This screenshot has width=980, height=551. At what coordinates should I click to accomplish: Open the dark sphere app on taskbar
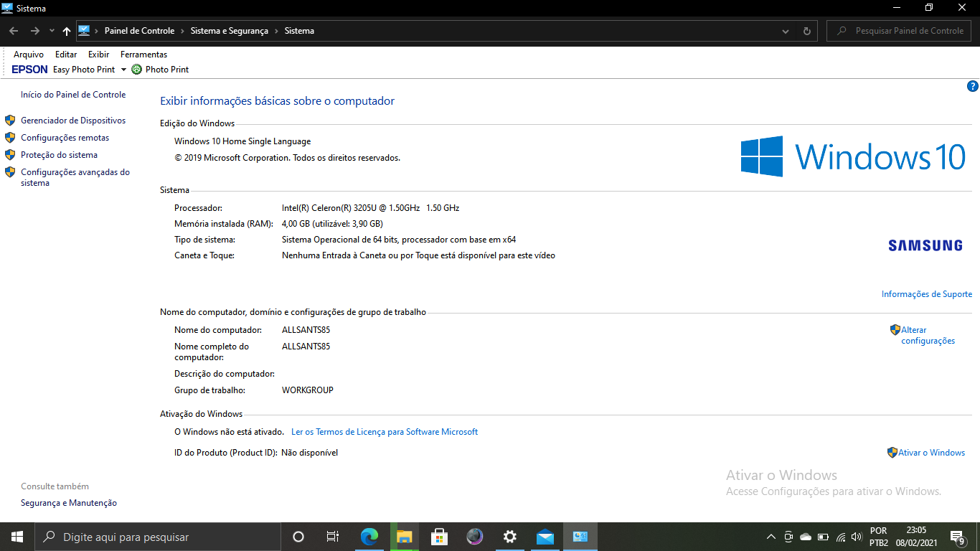point(474,537)
